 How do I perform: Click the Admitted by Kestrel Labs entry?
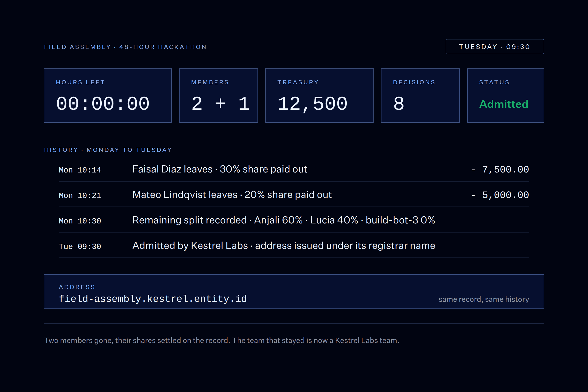[284, 246]
